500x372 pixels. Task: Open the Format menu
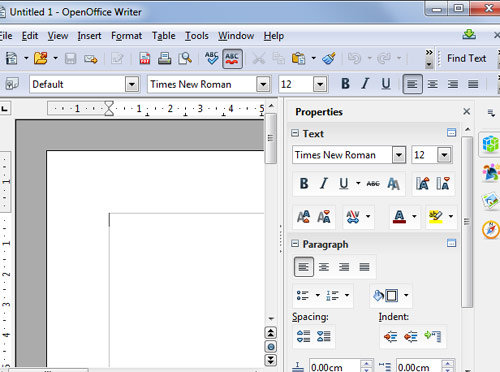tap(126, 36)
